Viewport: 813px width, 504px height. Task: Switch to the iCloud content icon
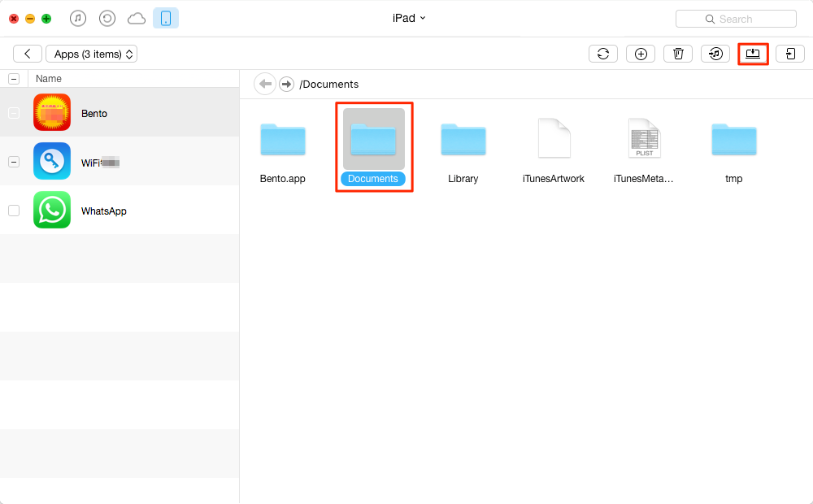coord(137,20)
